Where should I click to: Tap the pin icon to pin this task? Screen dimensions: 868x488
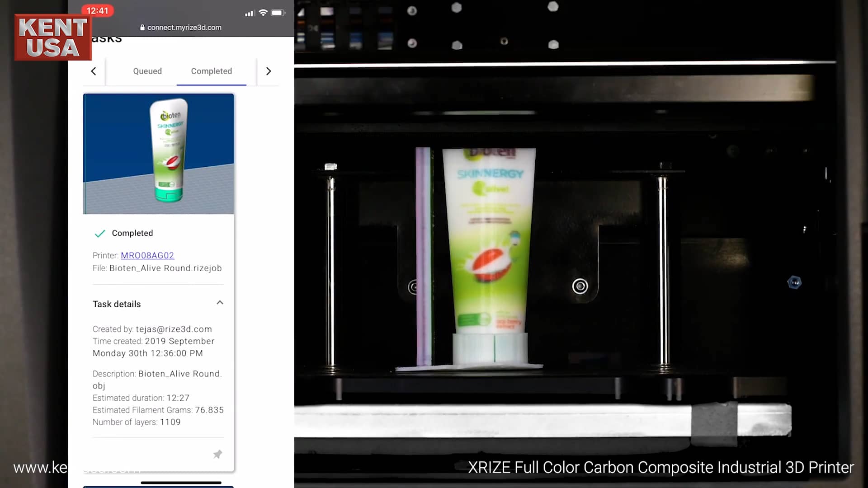[217, 454]
